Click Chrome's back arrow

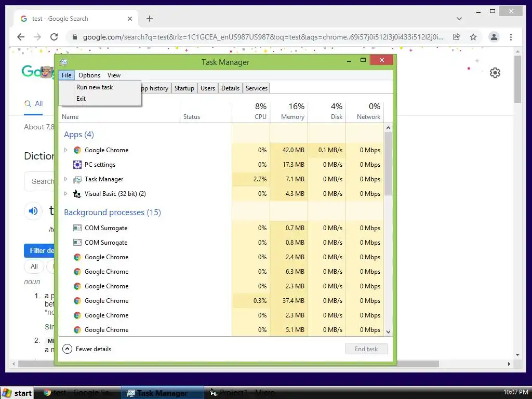click(x=21, y=37)
